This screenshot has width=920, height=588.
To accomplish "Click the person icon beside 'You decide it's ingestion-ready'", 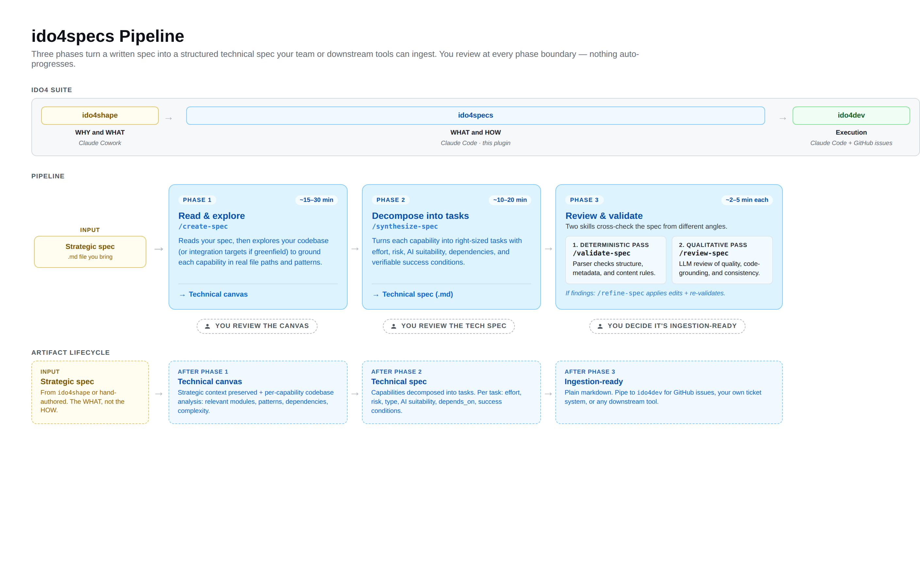I will point(600,326).
